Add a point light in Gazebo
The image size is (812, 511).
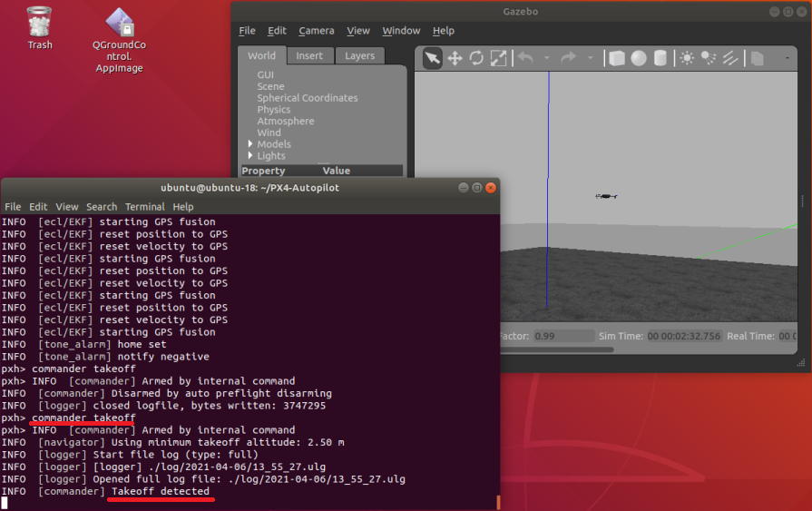(687, 58)
